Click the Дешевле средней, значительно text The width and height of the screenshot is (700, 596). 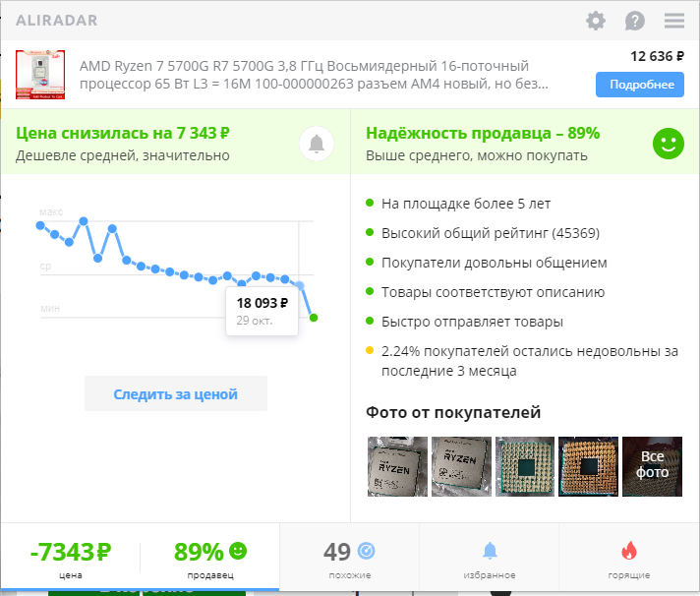123,155
